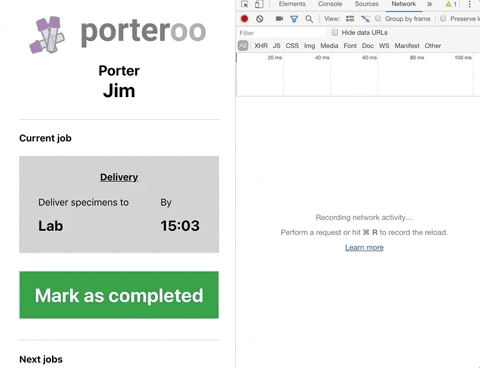
Task: Open the Sources tab
Action: pyautogui.click(x=367, y=4)
